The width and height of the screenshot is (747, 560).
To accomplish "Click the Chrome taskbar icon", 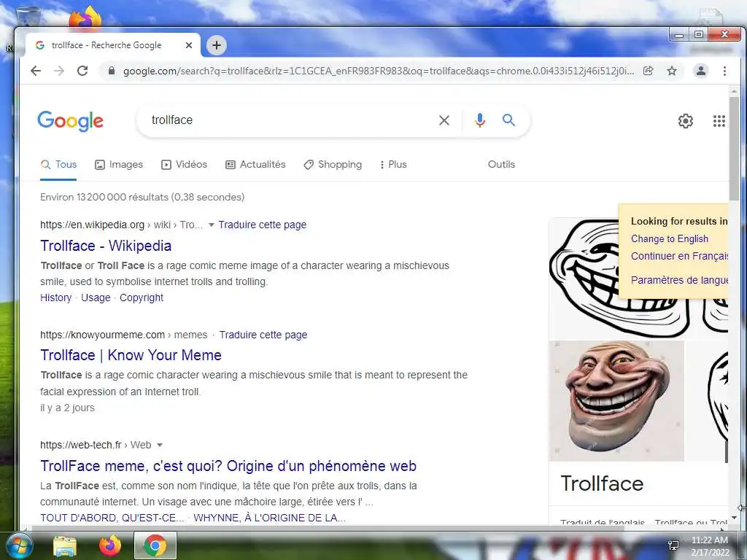I will coord(155,545).
